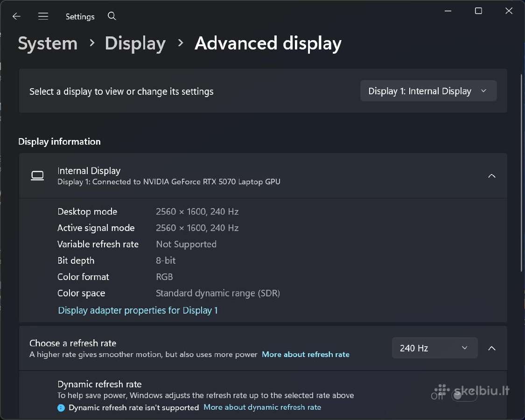Screen dimensions: 525x420
Task: Click Standard dynamic range (SDR) value
Action: (x=217, y=294)
